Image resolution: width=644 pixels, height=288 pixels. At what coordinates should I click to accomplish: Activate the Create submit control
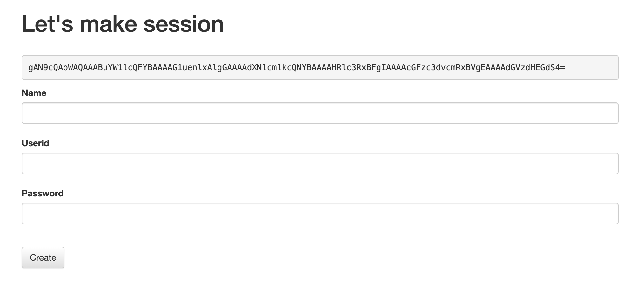(x=43, y=257)
